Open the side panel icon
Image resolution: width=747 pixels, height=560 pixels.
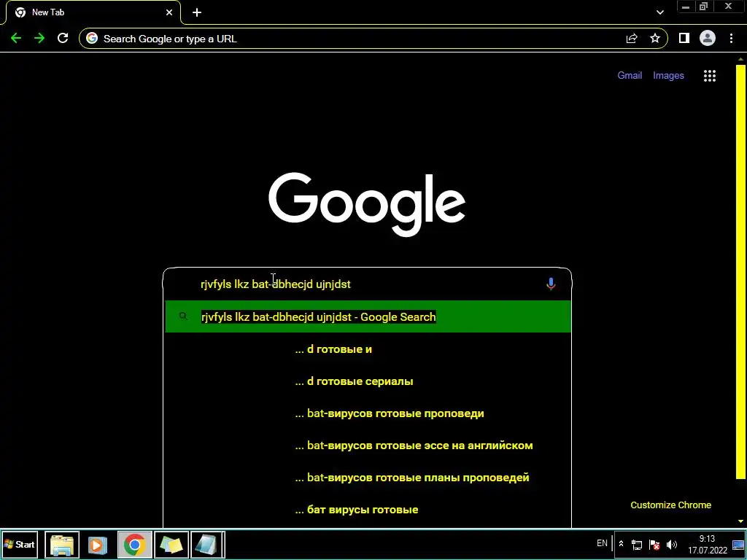684,39
